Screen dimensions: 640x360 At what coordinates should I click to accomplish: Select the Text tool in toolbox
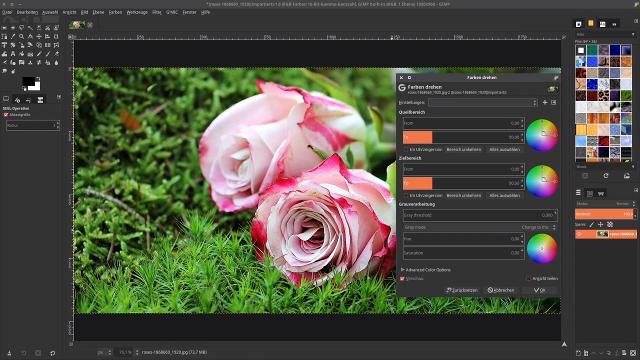pos(4,45)
